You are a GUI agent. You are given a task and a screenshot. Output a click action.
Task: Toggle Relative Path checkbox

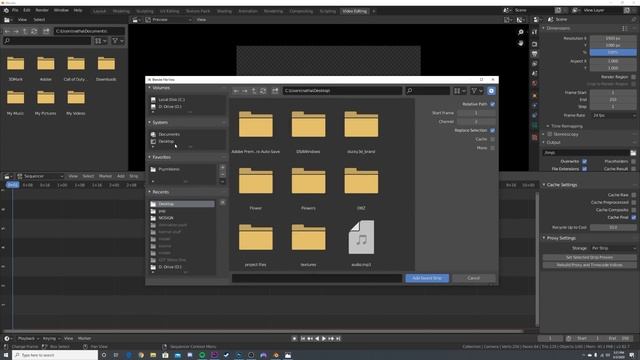point(492,104)
